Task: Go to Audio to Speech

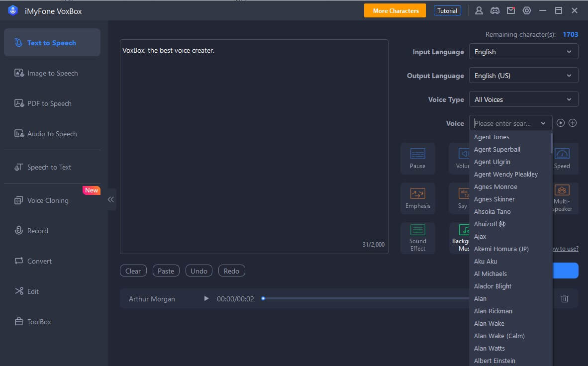Action: 52,134
